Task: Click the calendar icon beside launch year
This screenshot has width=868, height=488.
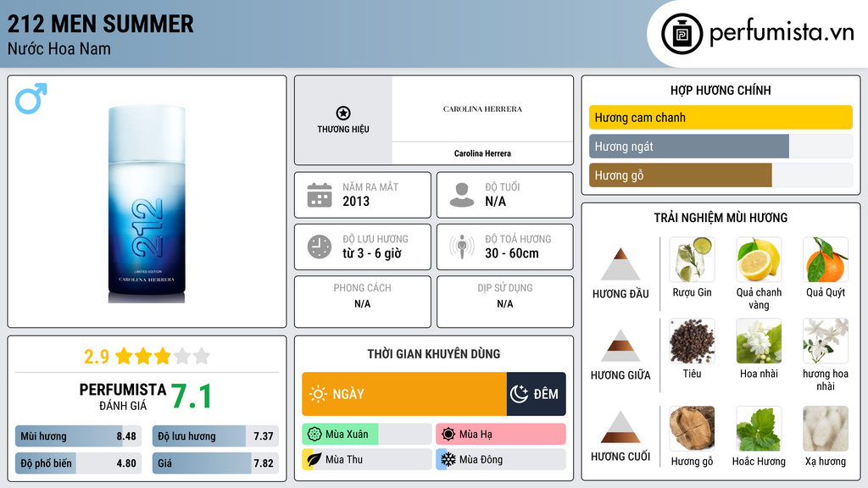Action: click(x=320, y=195)
